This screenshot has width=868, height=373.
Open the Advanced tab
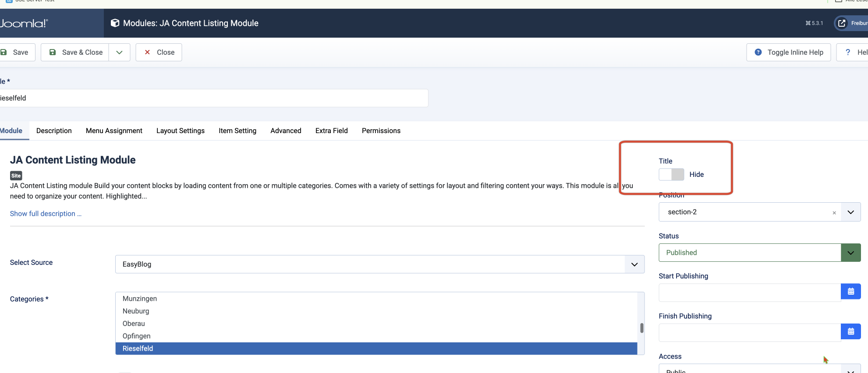286,130
